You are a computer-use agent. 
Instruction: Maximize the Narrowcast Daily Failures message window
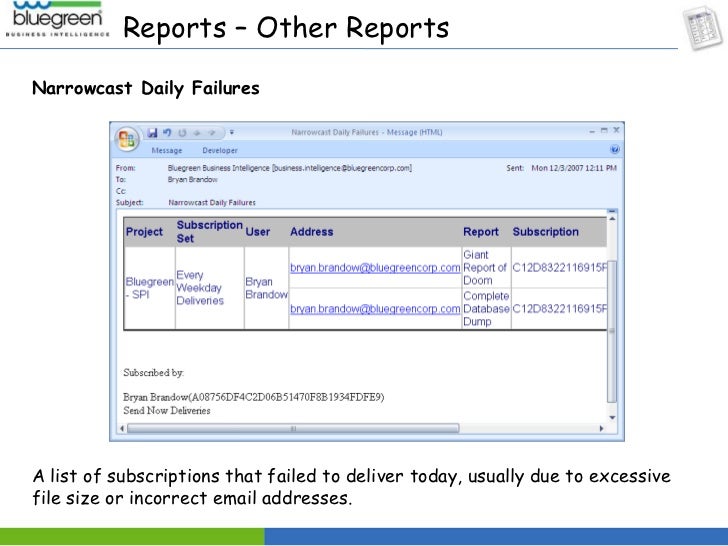tap(604, 131)
